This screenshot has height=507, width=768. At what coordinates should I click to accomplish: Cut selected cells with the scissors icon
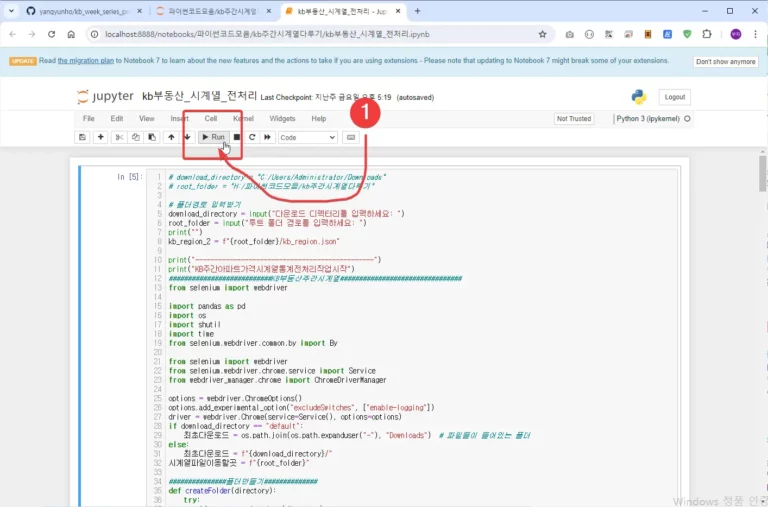pyautogui.click(x=119, y=138)
